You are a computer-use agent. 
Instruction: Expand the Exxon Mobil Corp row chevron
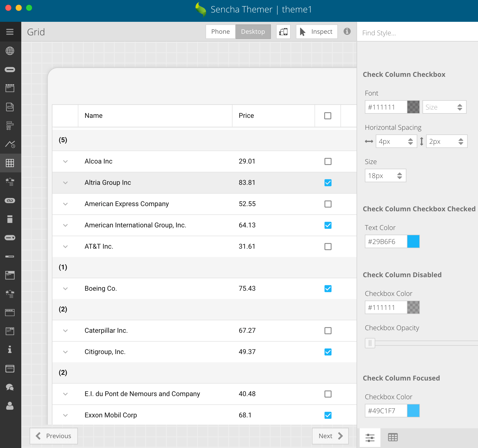pos(65,415)
